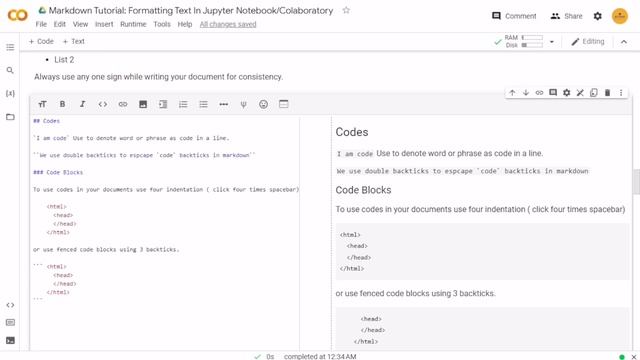Open the Insert menu

point(104,24)
